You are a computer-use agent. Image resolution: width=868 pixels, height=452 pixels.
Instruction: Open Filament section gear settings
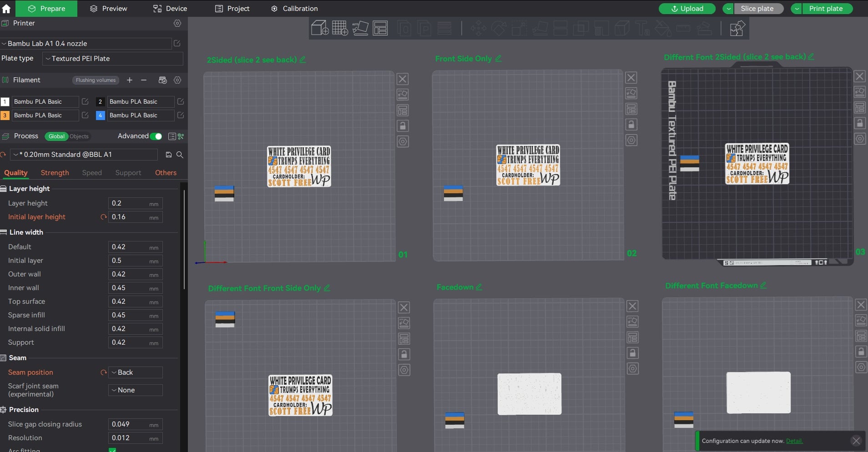pyautogui.click(x=177, y=80)
